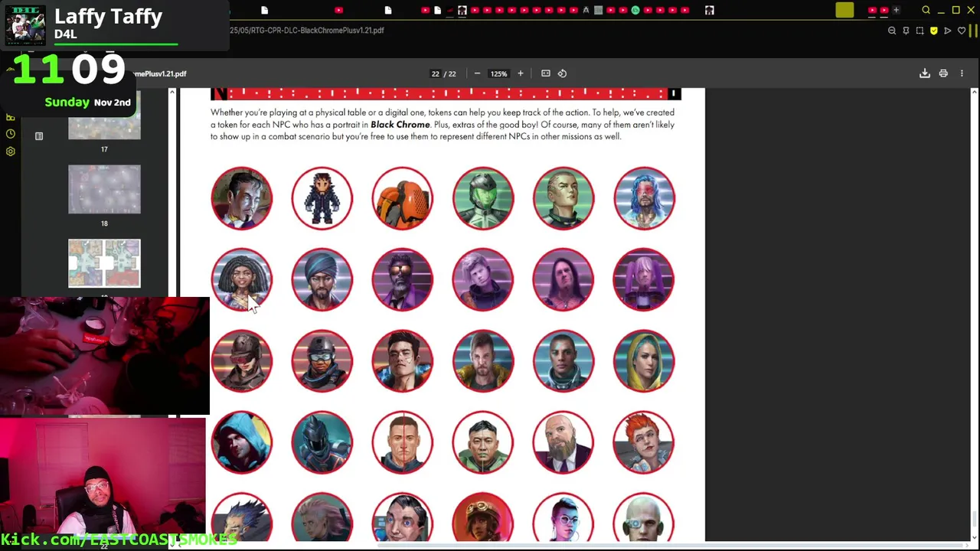Zoom in the PDF with plus button
The image size is (980, 551).
click(521, 73)
